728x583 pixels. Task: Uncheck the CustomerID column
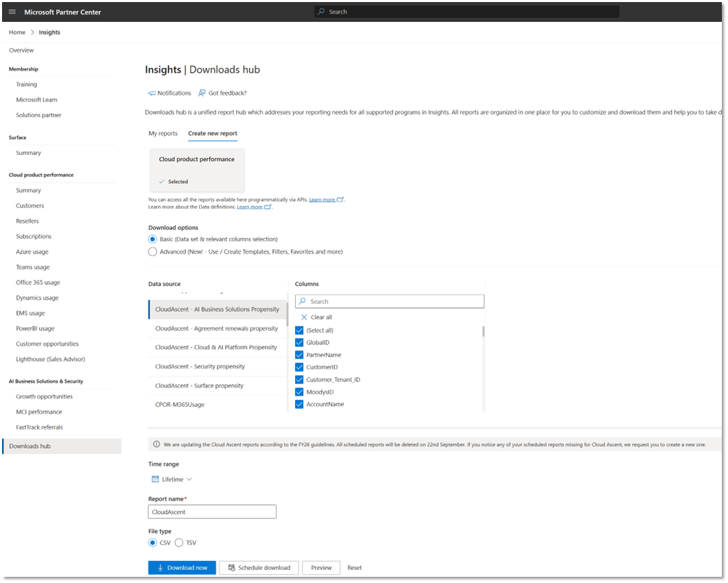coord(299,367)
